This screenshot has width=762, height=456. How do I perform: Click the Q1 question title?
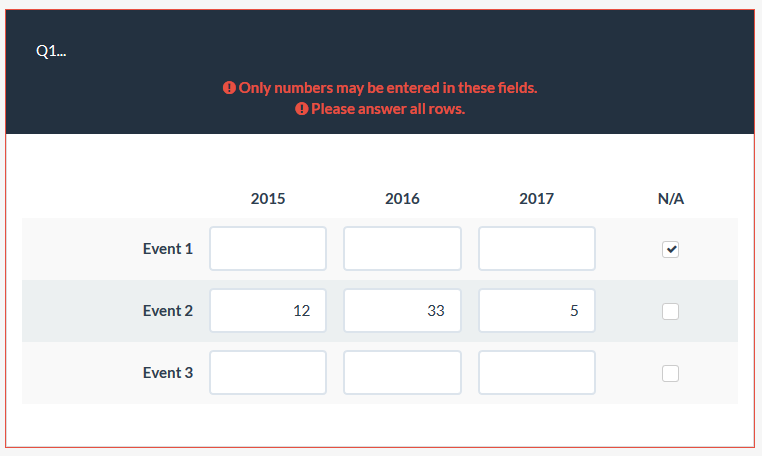(x=51, y=52)
